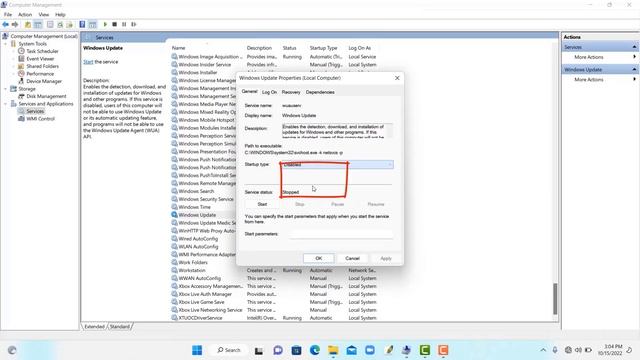Click the Pause Service toolbar icon
The height and width of the screenshot is (360, 640).
coord(124,24)
